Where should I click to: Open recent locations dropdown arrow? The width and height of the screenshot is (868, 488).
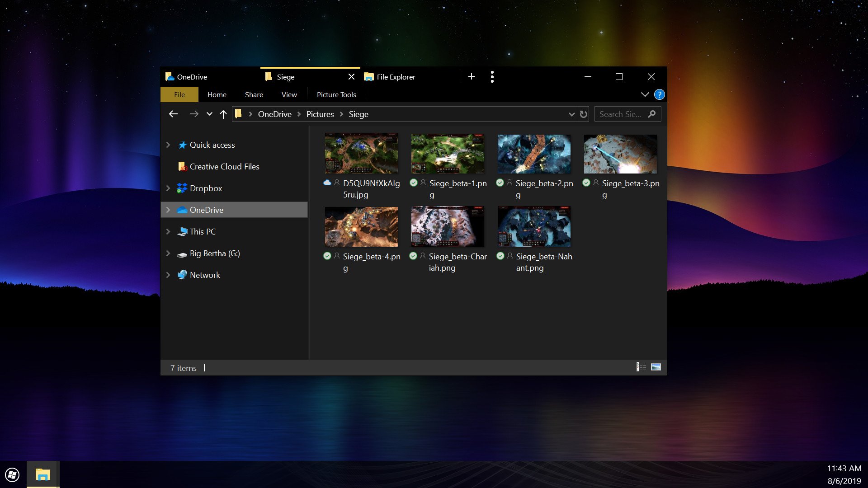tap(209, 114)
